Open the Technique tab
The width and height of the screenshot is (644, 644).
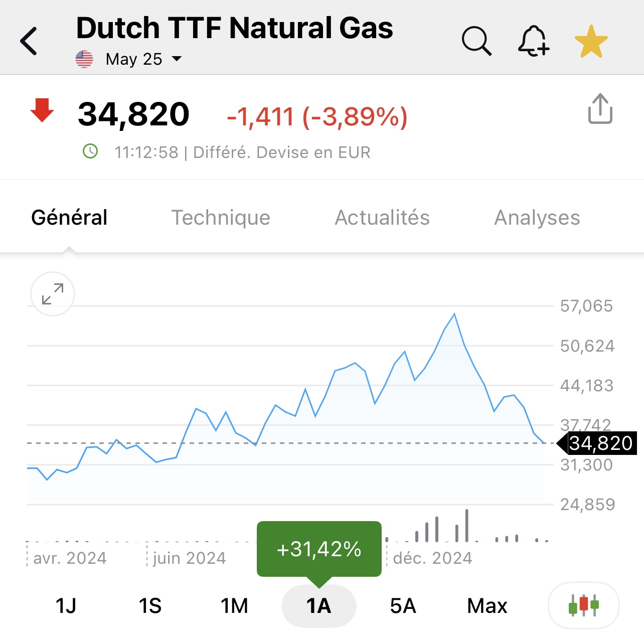(221, 218)
